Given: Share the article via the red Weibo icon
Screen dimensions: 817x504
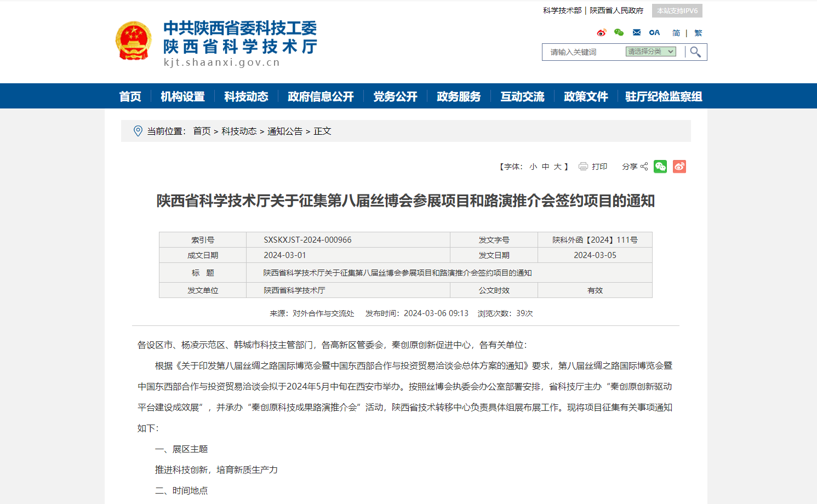Looking at the screenshot, I should (x=679, y=166).
